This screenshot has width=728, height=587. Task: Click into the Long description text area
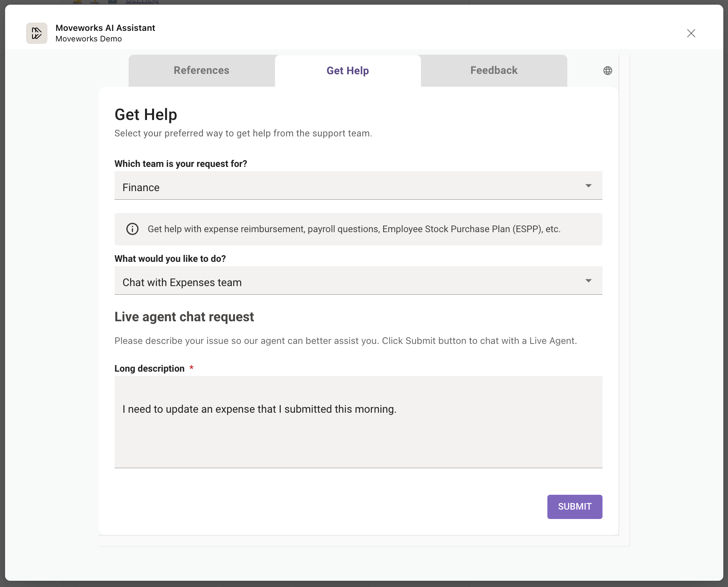click(359, 422)
